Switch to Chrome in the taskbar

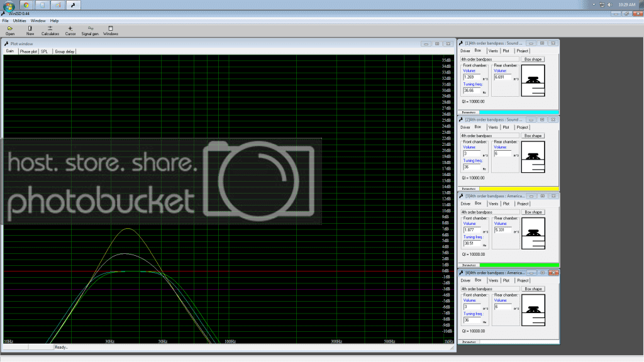coord(26,5)
